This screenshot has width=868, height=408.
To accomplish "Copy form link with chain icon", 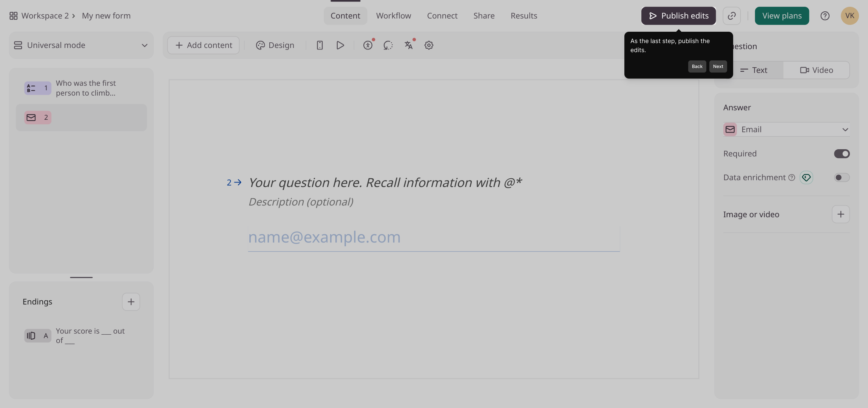I will click(732, 16).
